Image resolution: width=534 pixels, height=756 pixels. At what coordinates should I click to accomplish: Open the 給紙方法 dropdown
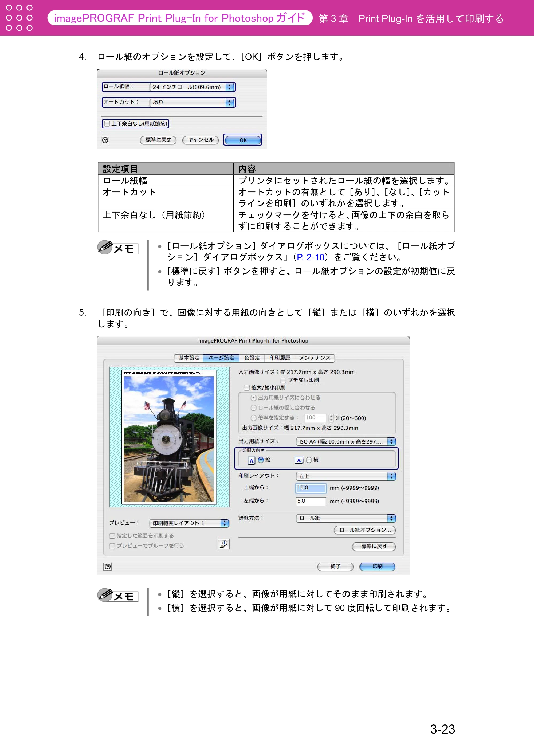(x=346, y=518)
